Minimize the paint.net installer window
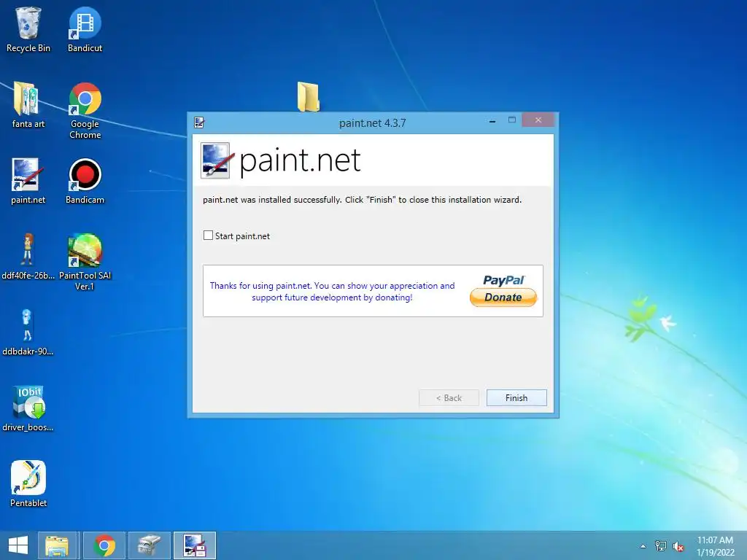Screen dimensions: 747x560 pos(492,122)
